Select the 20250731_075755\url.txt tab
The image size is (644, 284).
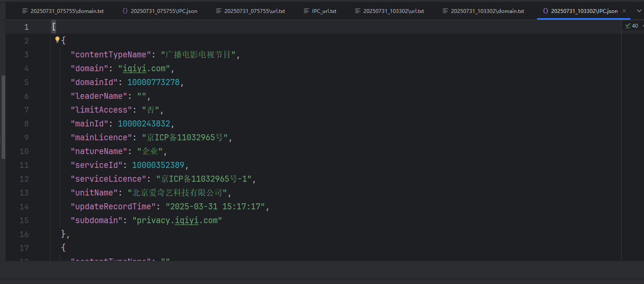pos(250,11)
